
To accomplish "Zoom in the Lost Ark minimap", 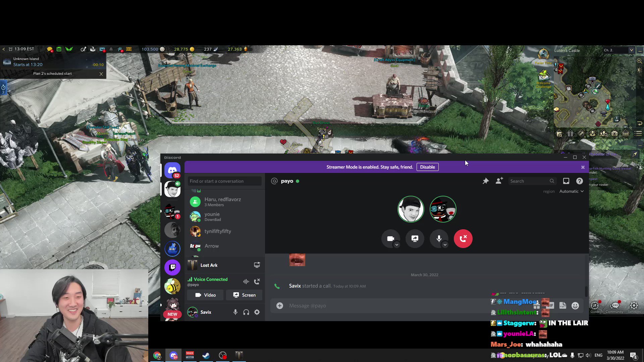I will 639,61.
